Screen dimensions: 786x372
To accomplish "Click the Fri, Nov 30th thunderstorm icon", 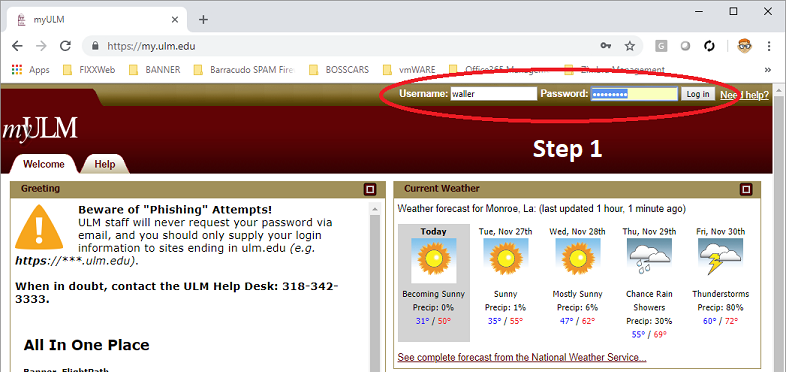I will (x=720, y=257).
